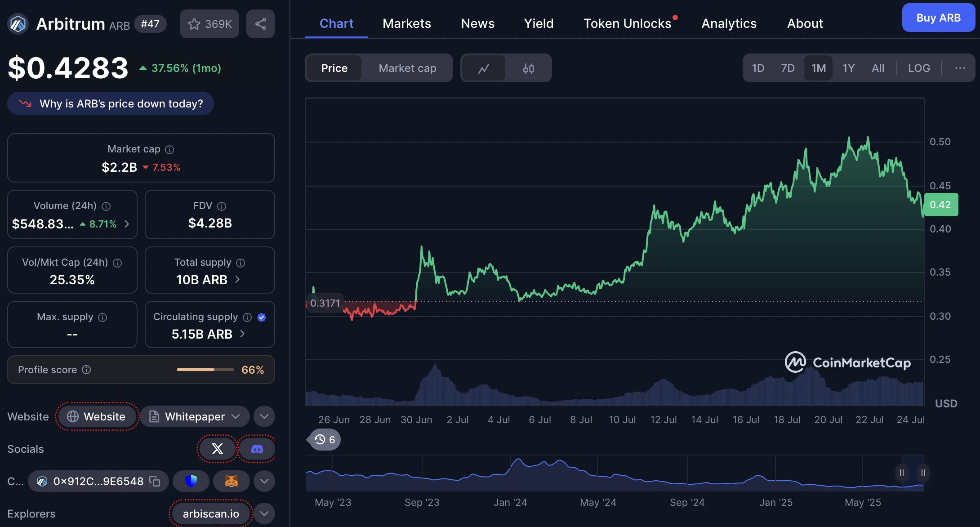Ask why ARB's price is down today
The width and height of the screenshot is (980, 527).
point(111,103)
